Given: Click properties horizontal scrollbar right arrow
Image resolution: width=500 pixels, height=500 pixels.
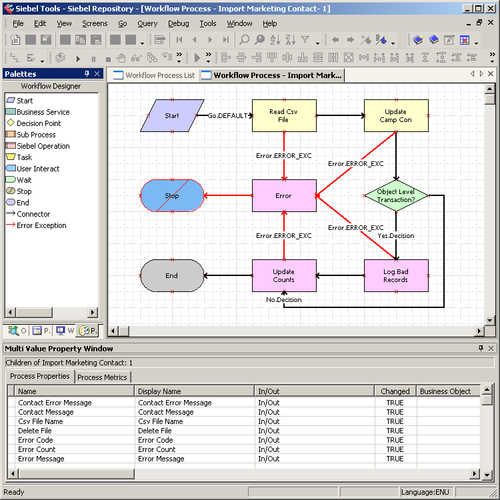Looking at the screenshot, I should pyautogui.click(x=475, y=473).
